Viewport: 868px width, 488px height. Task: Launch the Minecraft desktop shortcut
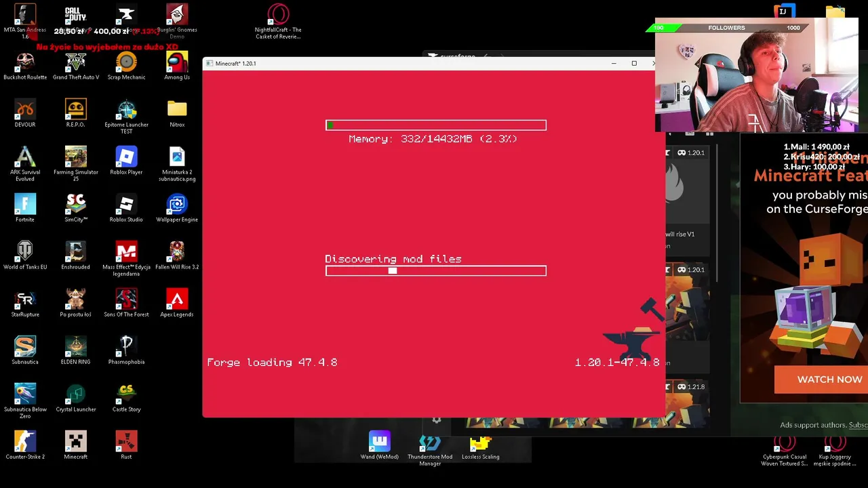pyautogui.click(x=76, y=445)
